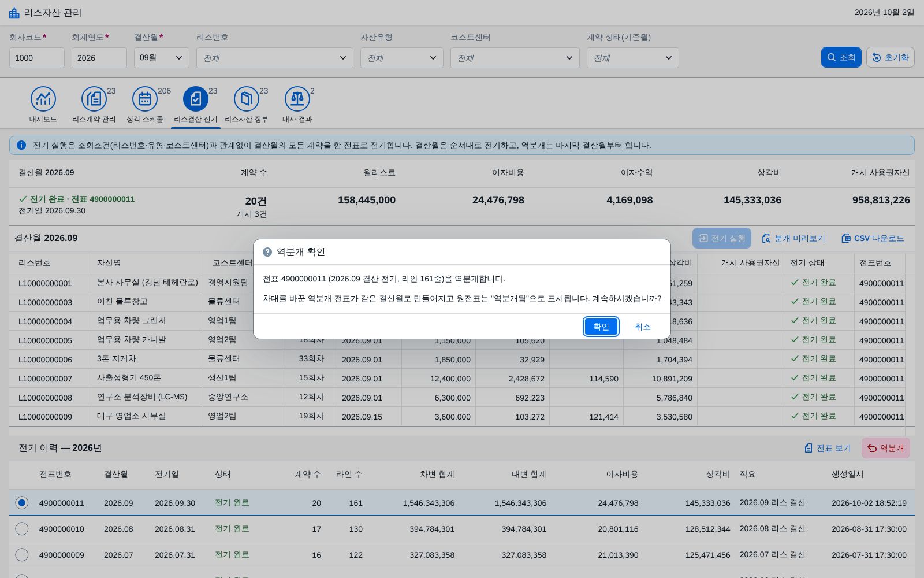Click the 생성일시 column header
924x578 pixels.
[x=848, y=474]
